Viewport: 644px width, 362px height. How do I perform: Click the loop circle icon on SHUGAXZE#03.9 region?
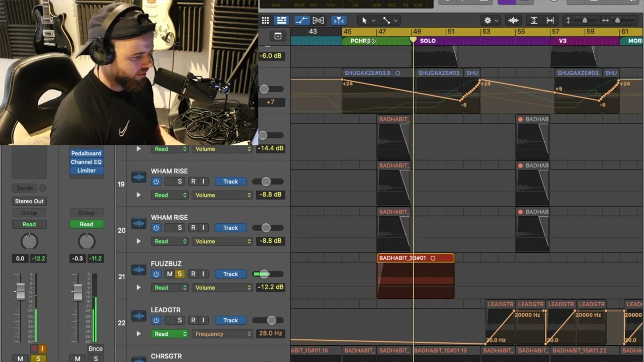pyautogui.click(x=397, y=73)
